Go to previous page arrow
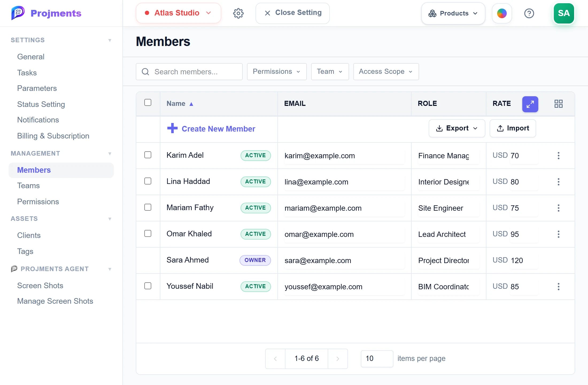This screenshot has height=385, width=588. (275, 359)
